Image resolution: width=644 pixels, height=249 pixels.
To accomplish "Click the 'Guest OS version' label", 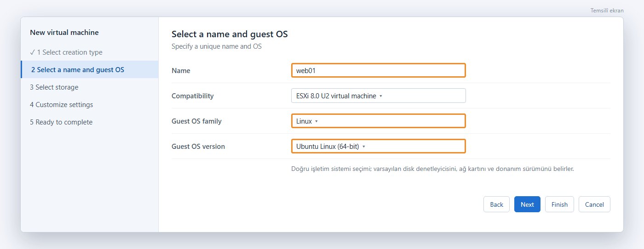I will [198, 147].
